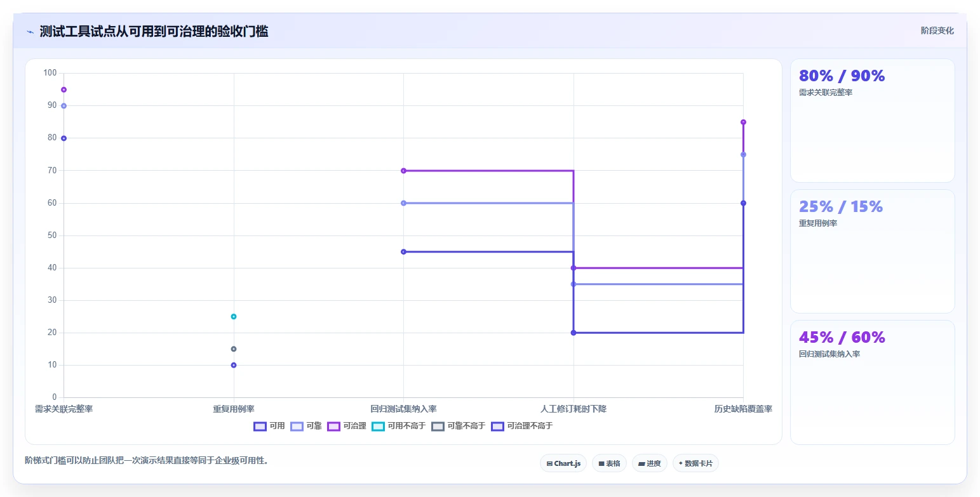980x497 pixels.
Task: Click the footnote text about 阶梯式门槛
Action: pyautogui.click(x=147, y=461)
